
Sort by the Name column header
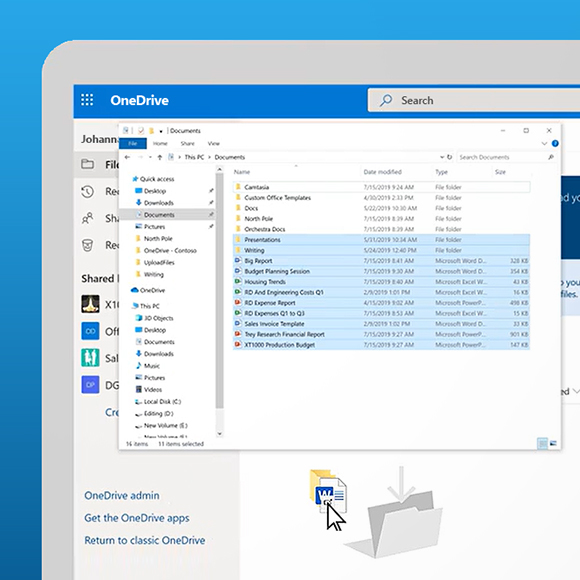click(x=242, y=172)
